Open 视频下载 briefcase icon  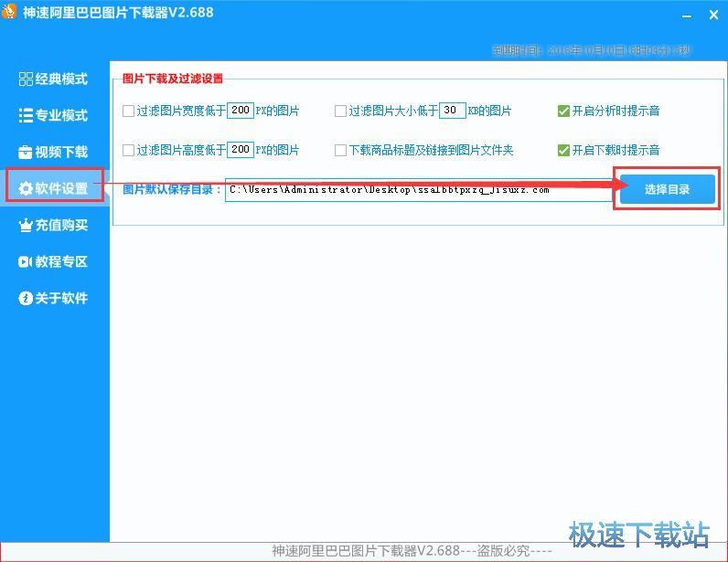25,152
